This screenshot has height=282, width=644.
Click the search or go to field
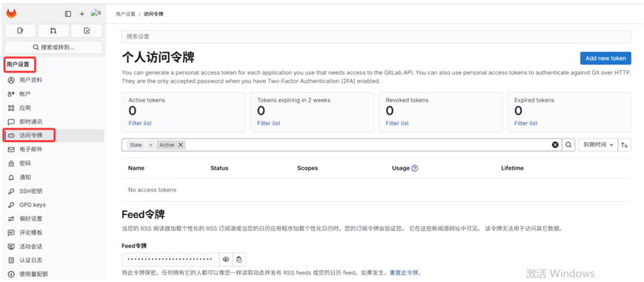point(54,47)
